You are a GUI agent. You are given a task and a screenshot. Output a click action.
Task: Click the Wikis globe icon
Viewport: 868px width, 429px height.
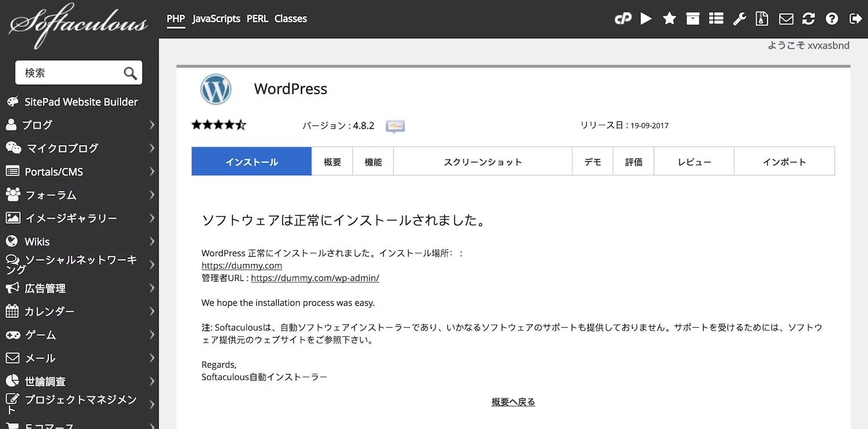click(12, 241)
